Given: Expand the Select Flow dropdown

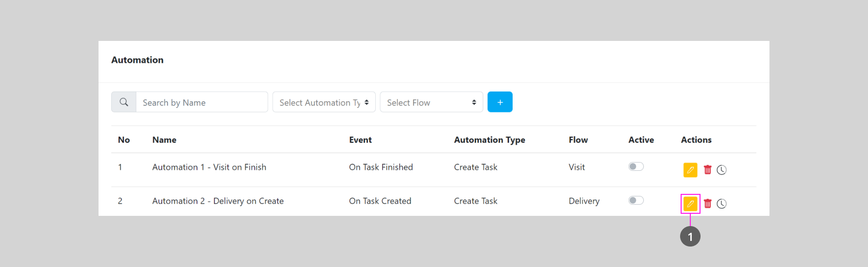Looking at the screenshot, I should (x=431, y=102).
